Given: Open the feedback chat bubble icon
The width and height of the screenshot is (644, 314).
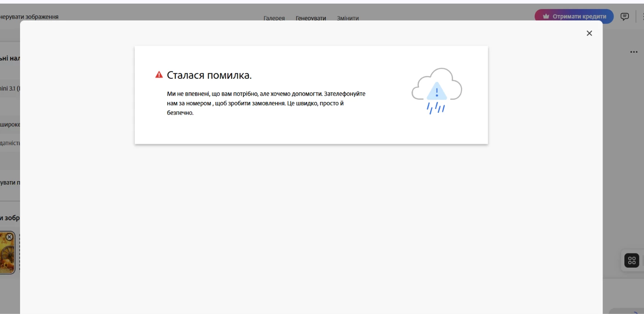Looking at the screenshot, I should tap(625, 16).
